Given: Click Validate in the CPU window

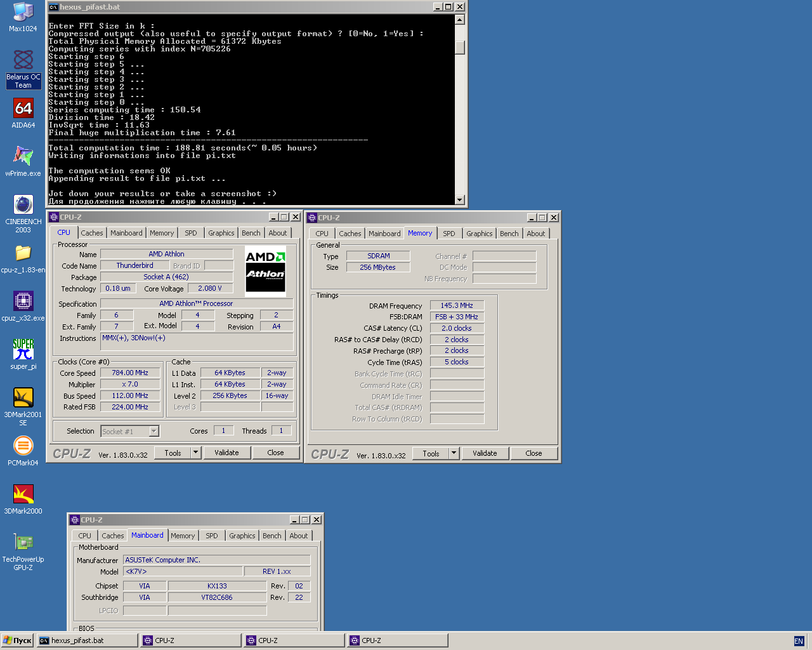Looking at the screenshot, I should click(226, 453).
